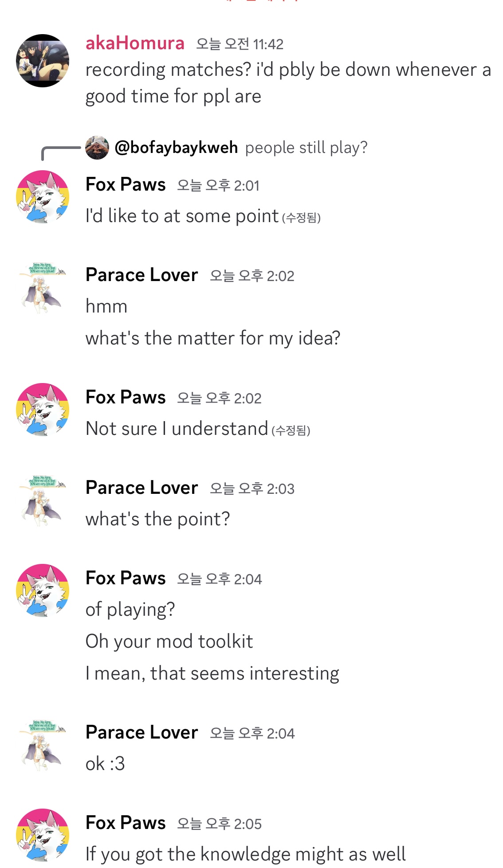Tap the small bofaybaykweh avatar in reply preview
This screenshot has height=868, width=503.
(97, 148)
